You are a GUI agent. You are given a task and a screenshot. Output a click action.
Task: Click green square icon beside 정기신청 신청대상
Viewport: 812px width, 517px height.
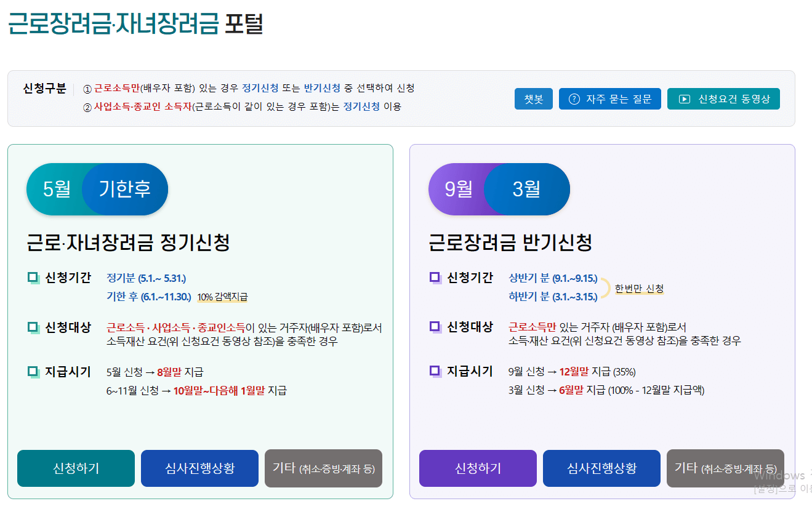coord(33,328)
